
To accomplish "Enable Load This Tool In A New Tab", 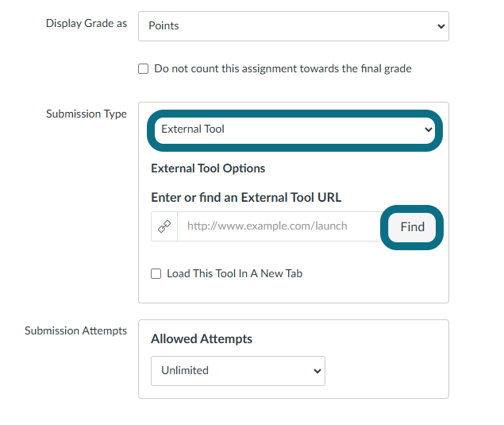I will point(156,274).
